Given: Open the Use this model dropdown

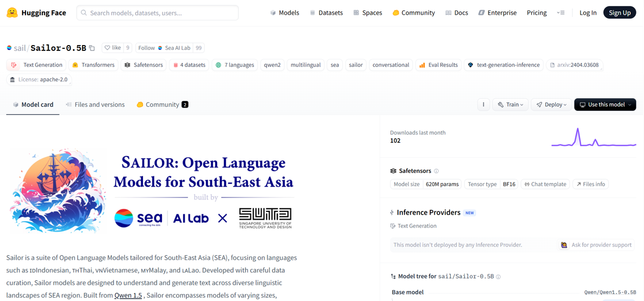Looking at the screenshot, I should point(604,105).
